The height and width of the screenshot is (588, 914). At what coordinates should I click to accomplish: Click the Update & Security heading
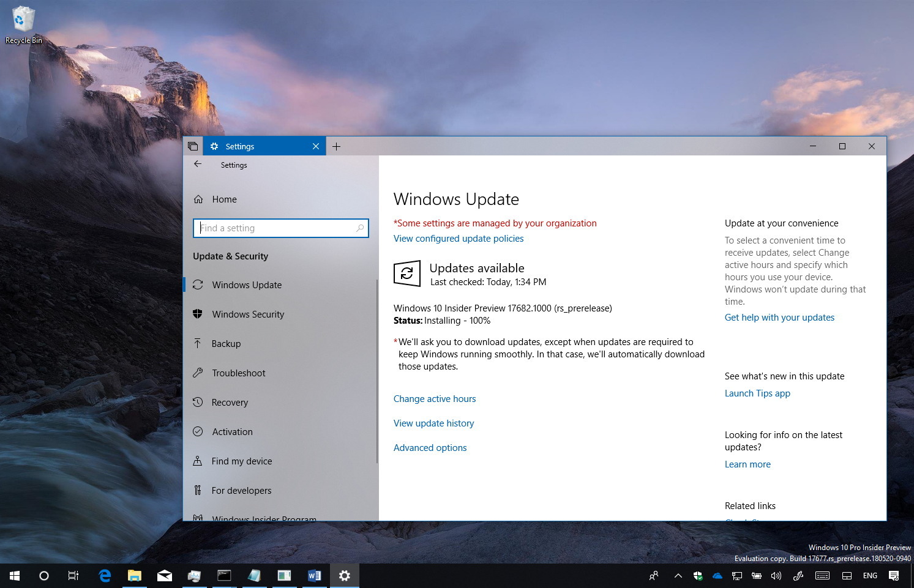tap(230, 256)
